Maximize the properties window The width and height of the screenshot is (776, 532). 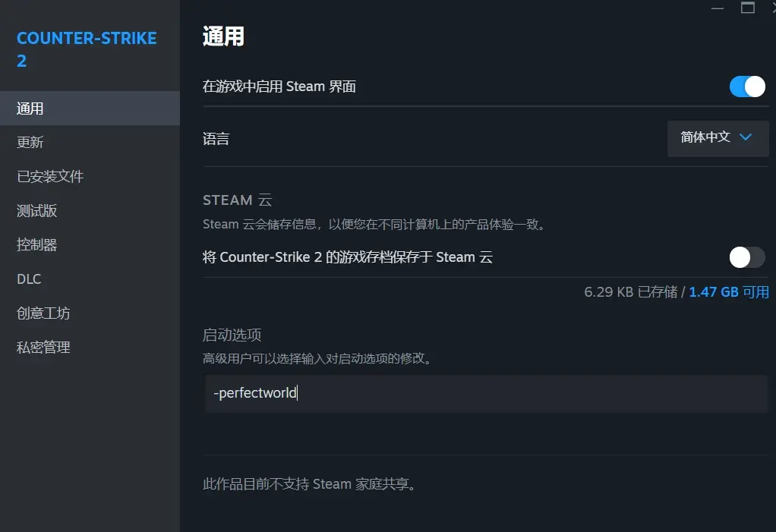(748, 8)
